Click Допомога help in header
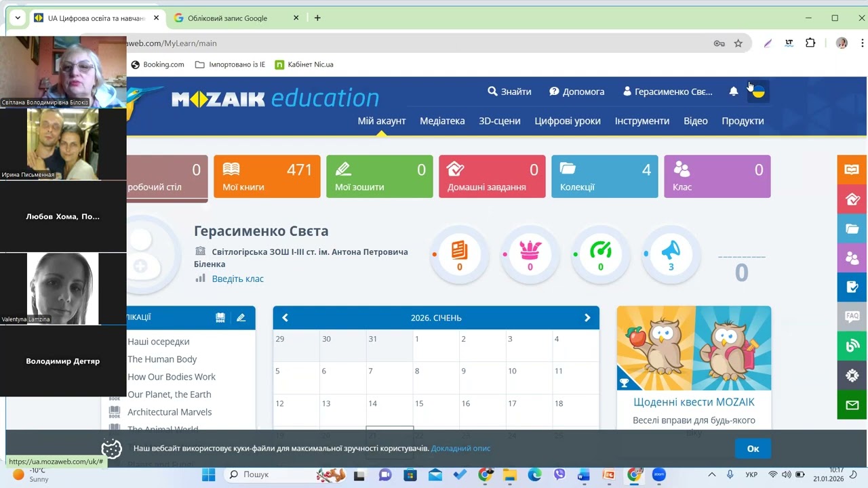 tap(576, 91)
